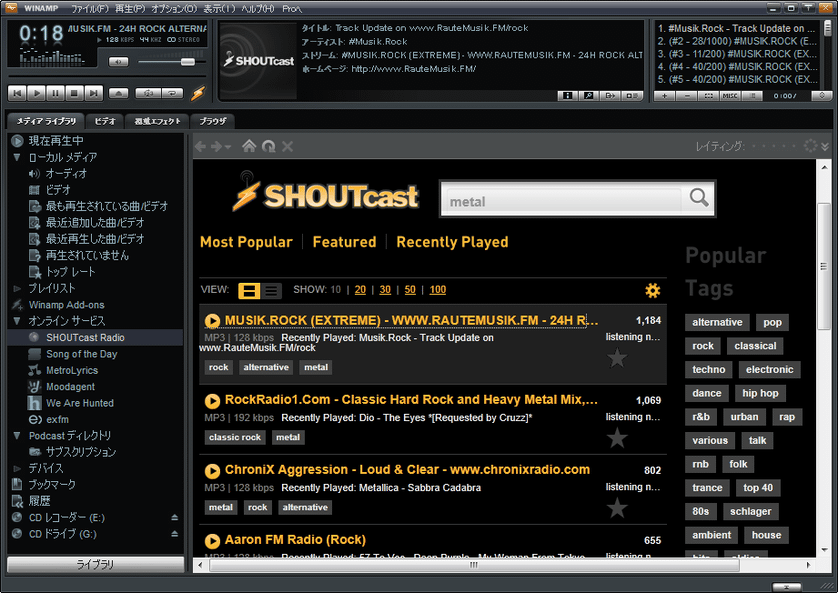Open the Most Popular stations link

tap(246, 242)
